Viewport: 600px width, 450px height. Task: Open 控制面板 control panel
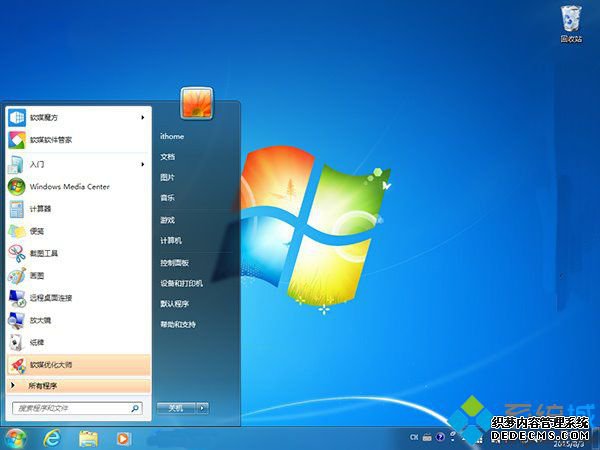coord(174,263)
